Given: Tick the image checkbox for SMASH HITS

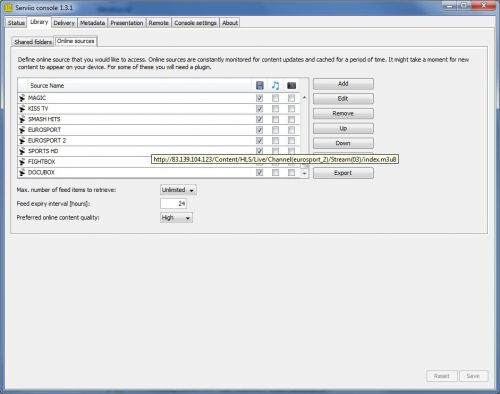Looking at the screenshot, I should (291, 119).
